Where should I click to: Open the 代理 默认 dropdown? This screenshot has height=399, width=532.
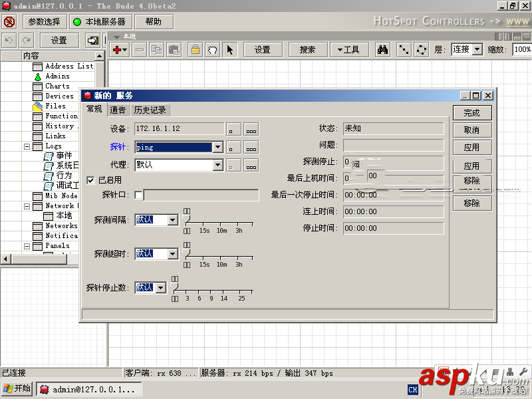(218, 165)
